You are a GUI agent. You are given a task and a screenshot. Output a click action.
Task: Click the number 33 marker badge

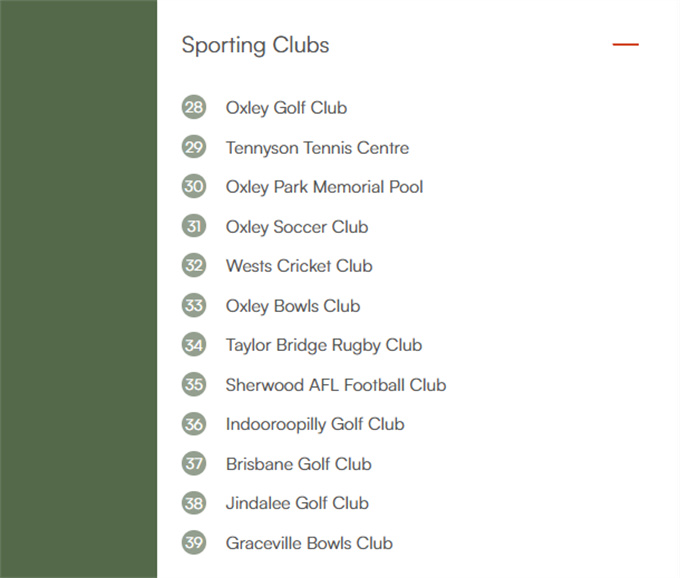click(x=194, y=305)
